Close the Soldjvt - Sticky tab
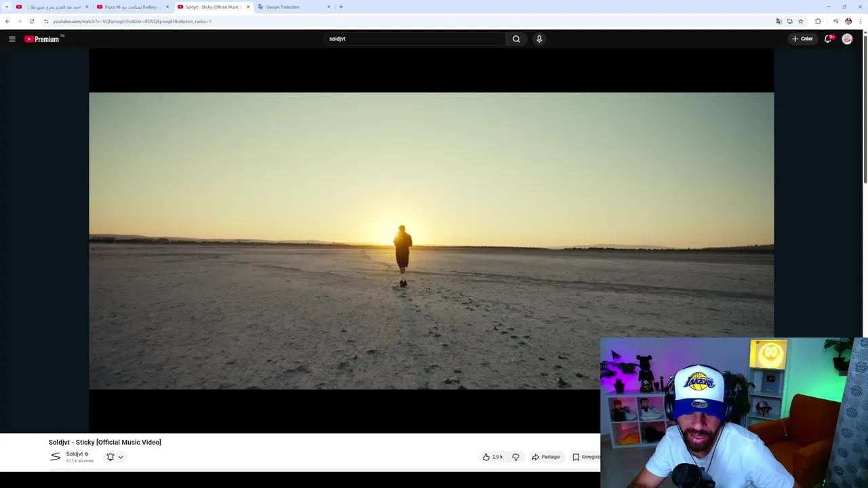Image resolution: width=868 pixels, height=488 pixels. point(248,7)
